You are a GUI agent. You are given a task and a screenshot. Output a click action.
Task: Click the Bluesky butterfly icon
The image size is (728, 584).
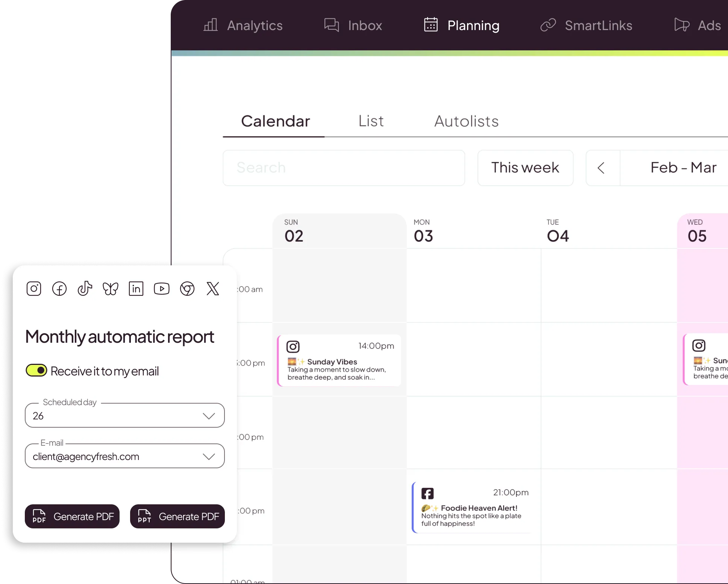[111, 289]
